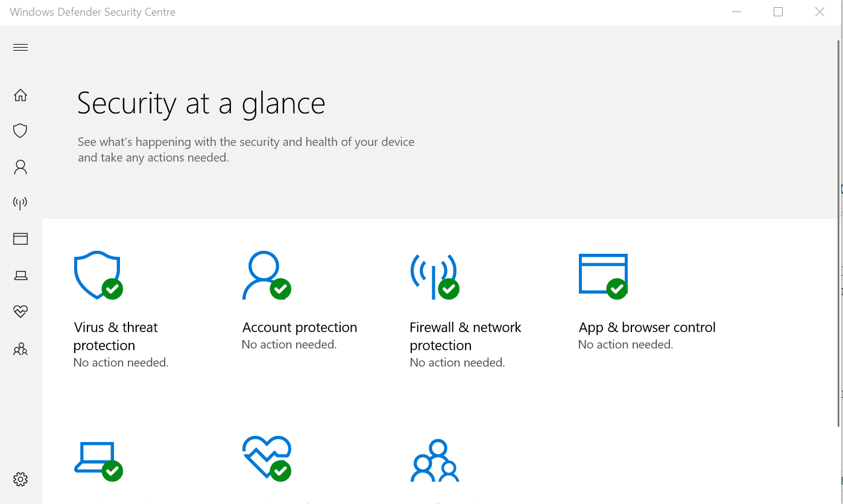
Task: Click the vertical scrollbar of the window
Action: [x=838, y=232]
